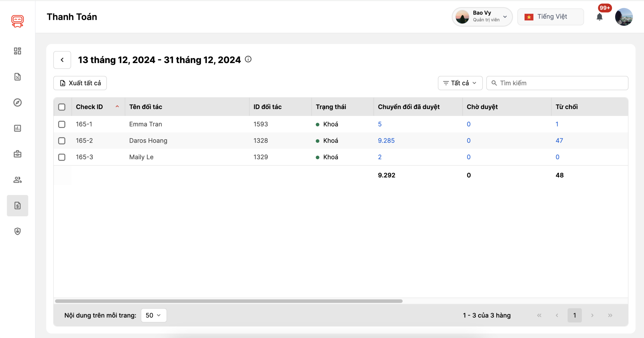This screenshot has height=338, width=644.
Task: Click approved conversions value 9.285
Action: pyautogui.click(x=386, y=141)
